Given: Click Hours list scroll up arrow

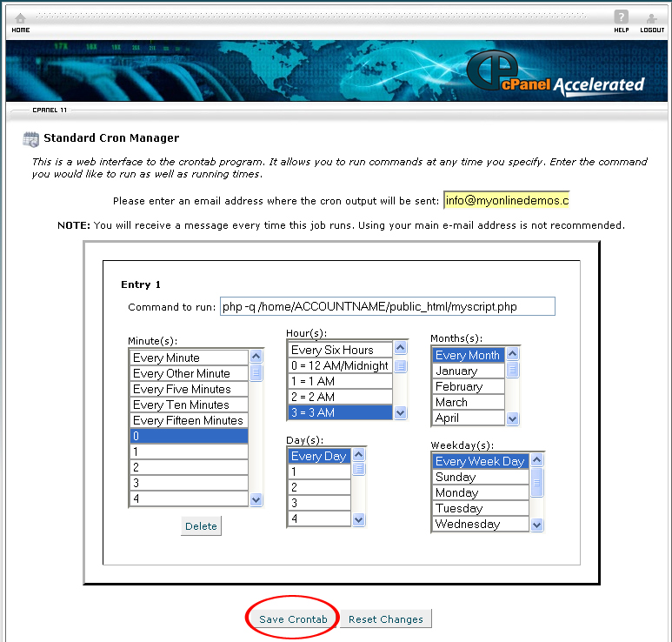Looking at the screenshot, I should pos(400,348).
